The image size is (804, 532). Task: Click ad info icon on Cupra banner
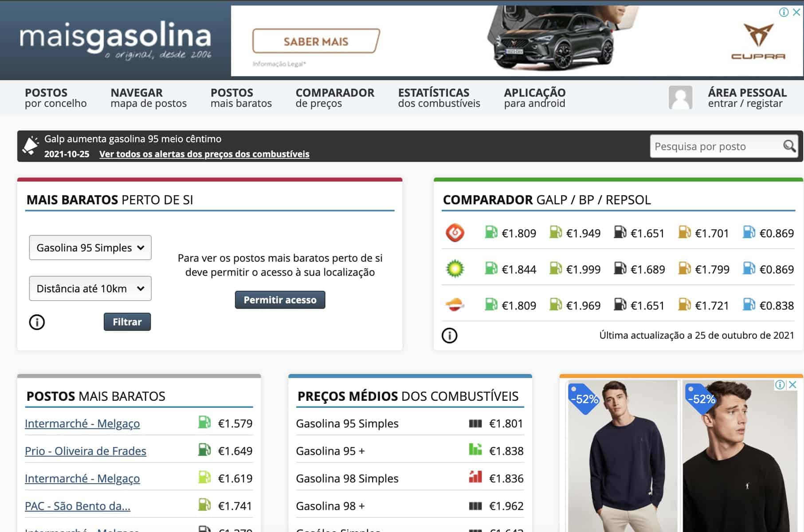784,12
